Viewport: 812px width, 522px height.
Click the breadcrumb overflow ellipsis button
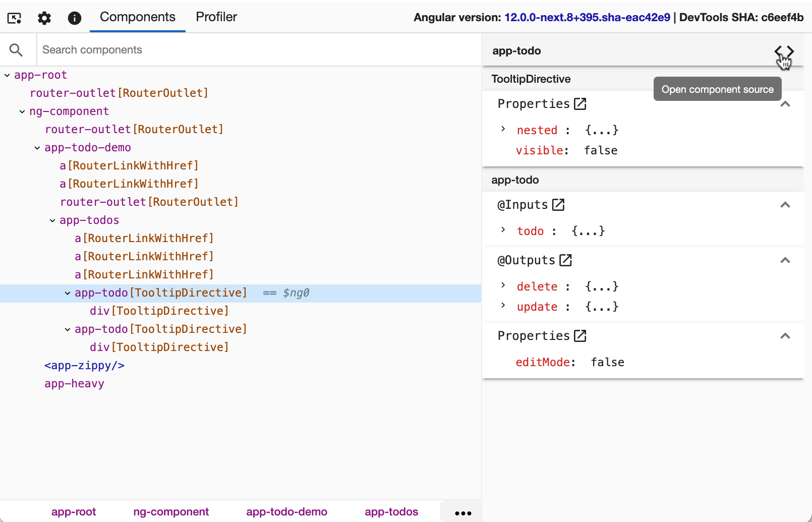tap(461, 512)
